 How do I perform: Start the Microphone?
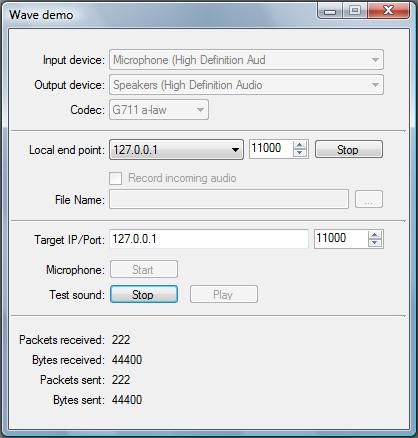pos(144,269)
